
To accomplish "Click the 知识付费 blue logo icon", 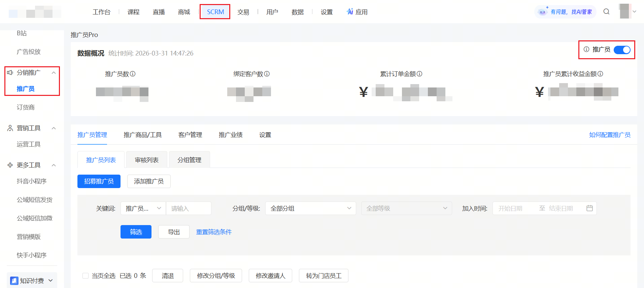I will 14,281.
